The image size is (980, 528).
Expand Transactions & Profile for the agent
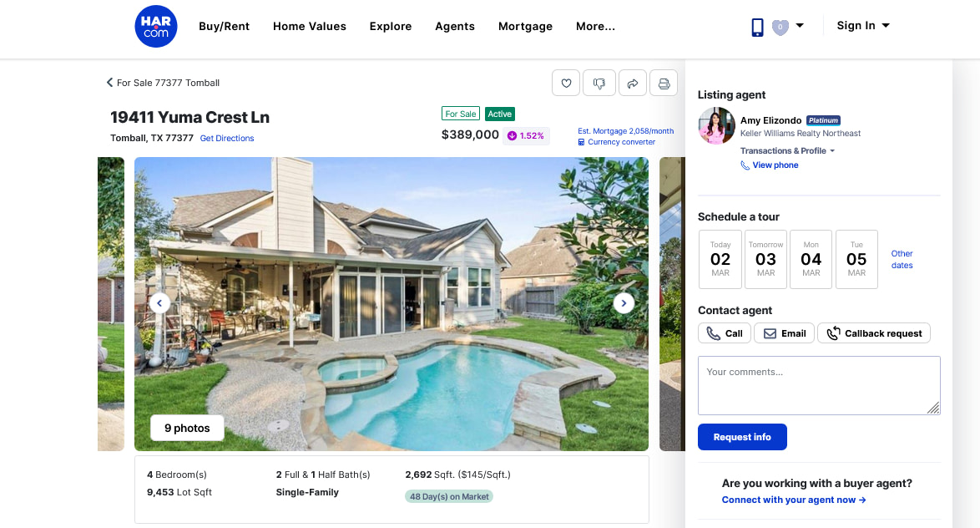tap(787, 150)
